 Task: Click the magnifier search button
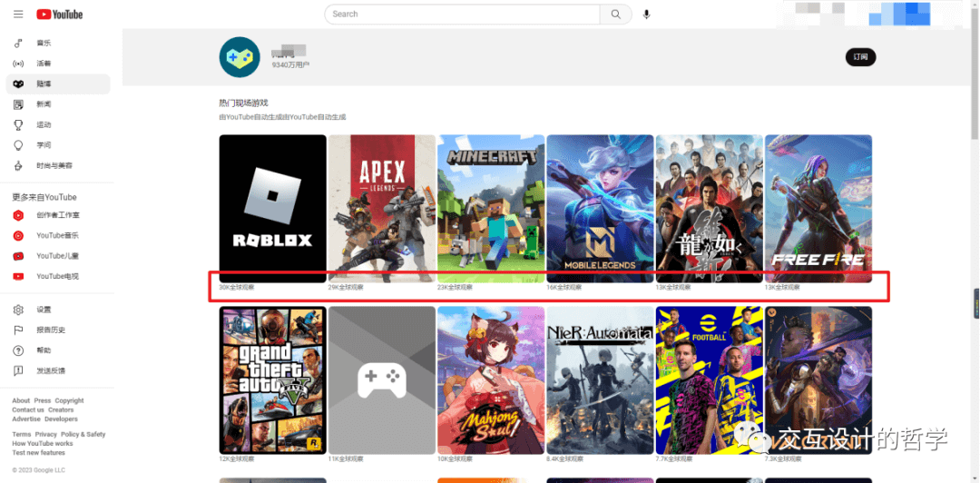click(615, 15)
